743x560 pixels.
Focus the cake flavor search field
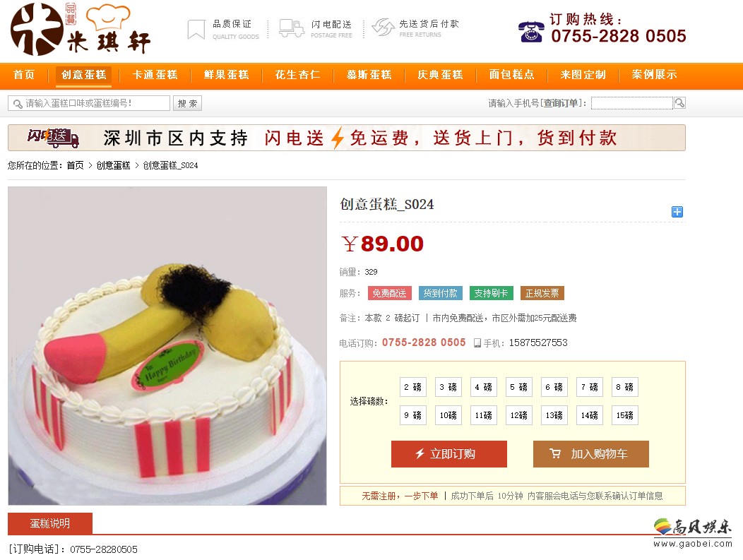click(x=89, y=103)
